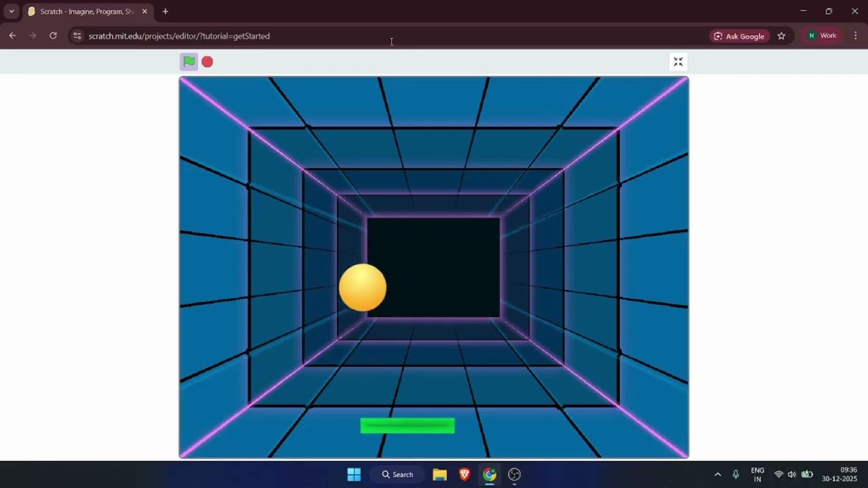Viewport: 868px width, 488px height.
Task: View site information icon in address bar
Action: click(x=77, y=36)
